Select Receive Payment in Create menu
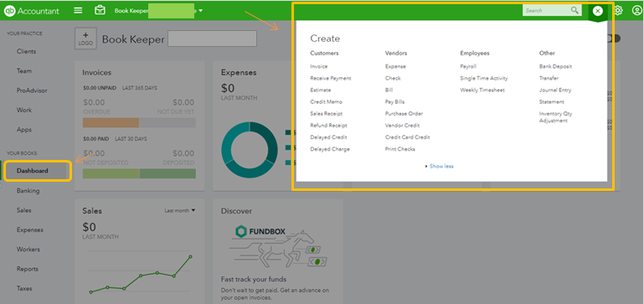The width and height of the screenshot is (644, 304). pos(331,78)
